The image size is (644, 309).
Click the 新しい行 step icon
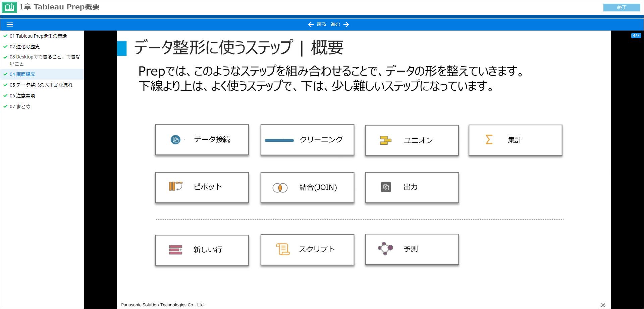click(x=175, y=250)
